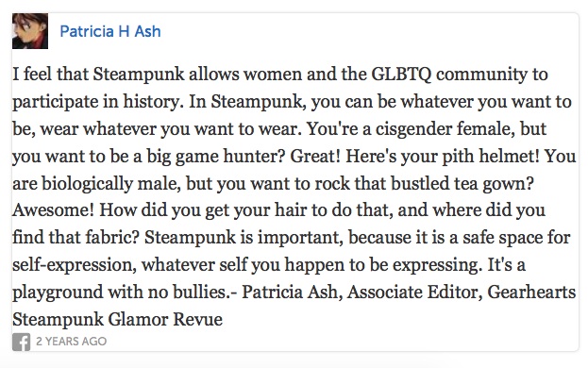Click the word Steampunk in the first line
588x368 pixels.
pos(139,75)
